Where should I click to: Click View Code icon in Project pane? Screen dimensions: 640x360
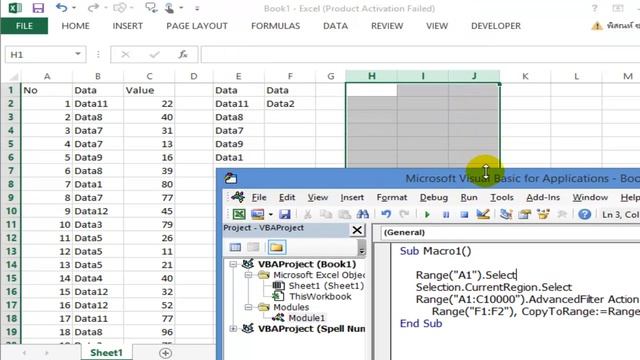coord(236,247)
